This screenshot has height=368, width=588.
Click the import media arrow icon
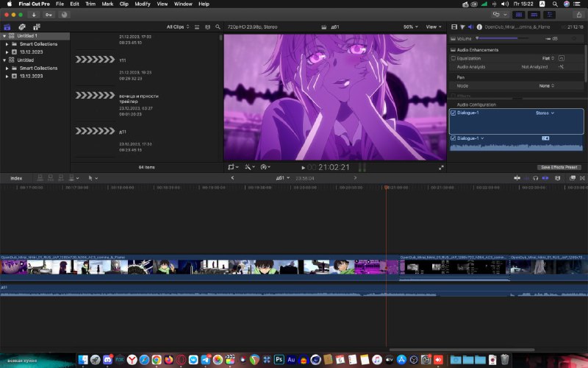click(34, 15)
